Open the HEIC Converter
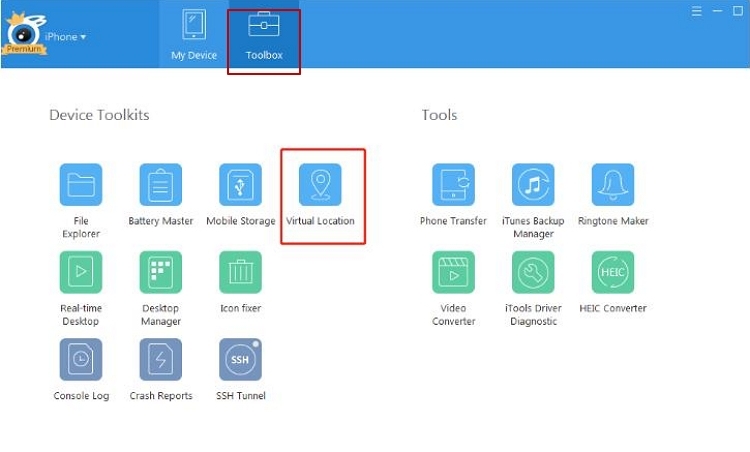 point(613,272)
